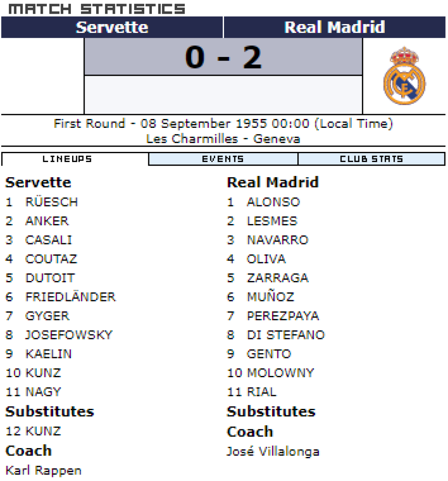Click Servette goalkeeper Rüesch

[x=51, y=202]
